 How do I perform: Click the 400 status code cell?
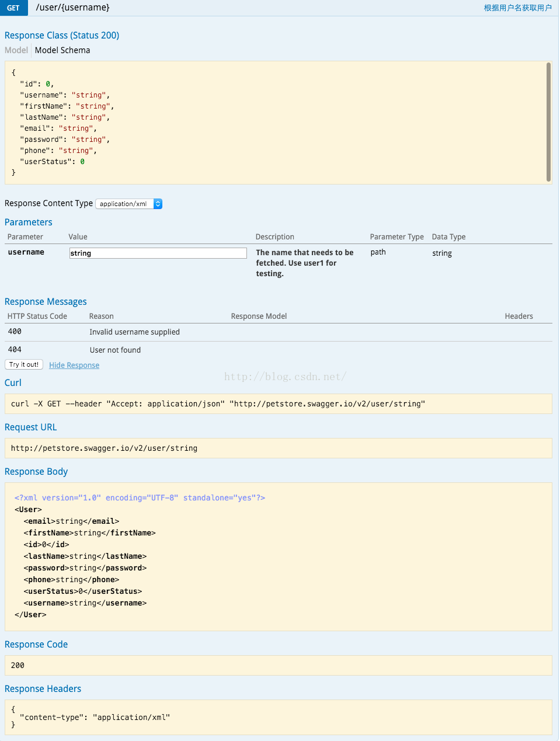point(15,332)
